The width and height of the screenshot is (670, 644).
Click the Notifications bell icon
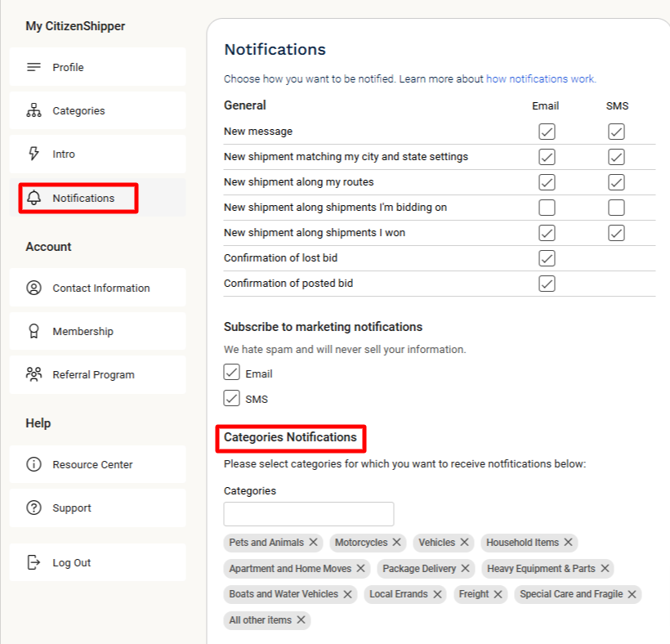(33, 198)
